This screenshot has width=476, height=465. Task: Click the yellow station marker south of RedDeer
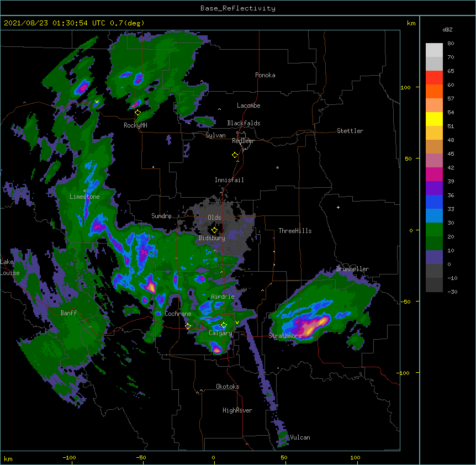coord(235,155)
